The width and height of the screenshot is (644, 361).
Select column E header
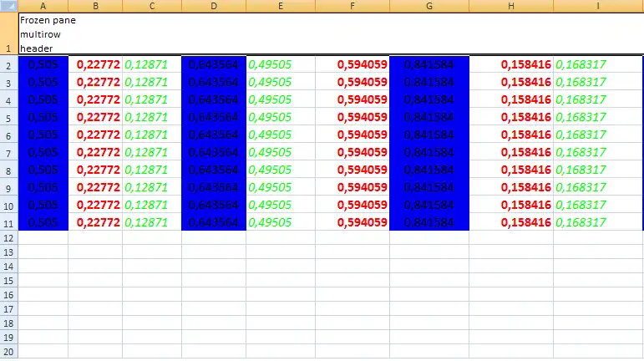pyautogui.click(x=281, y=6)
